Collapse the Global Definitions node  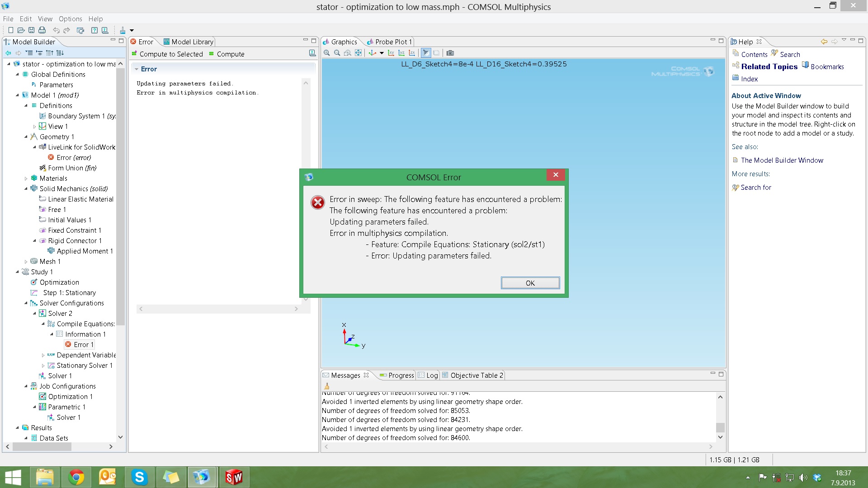tap(17, 75)
